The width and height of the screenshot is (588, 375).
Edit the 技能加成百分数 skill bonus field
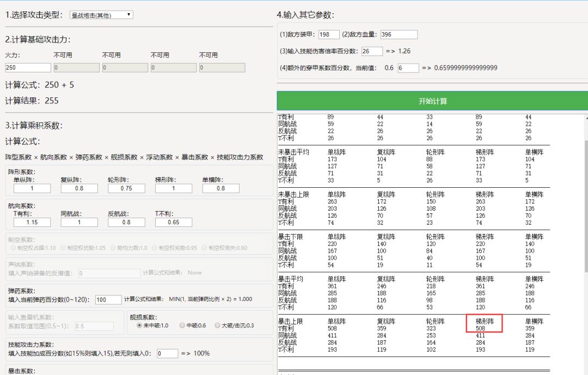coord(167,353)
